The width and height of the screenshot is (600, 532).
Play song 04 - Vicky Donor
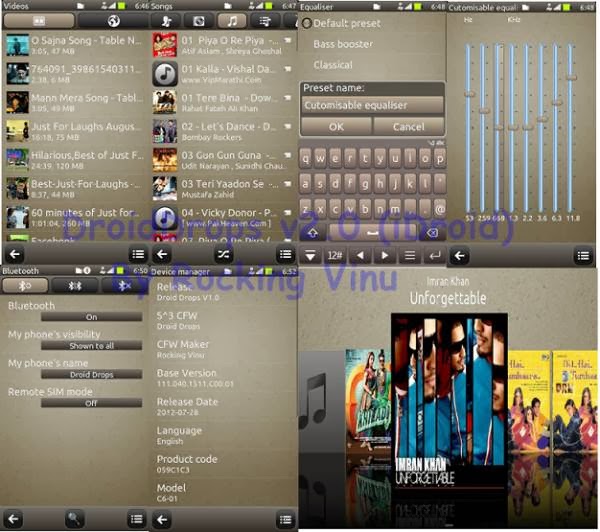tap(223, 217)
